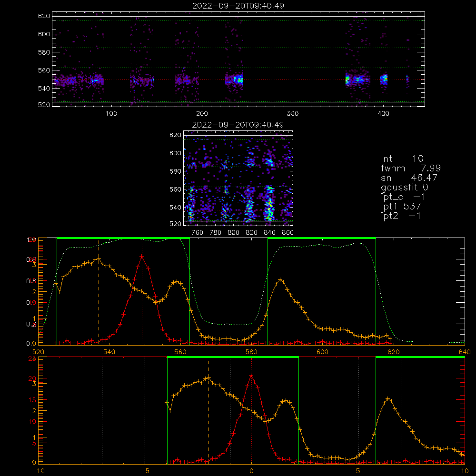The image size is (476, 476).
Task: Click the red curve peak in bottom plot
Action: click(251, 376)
